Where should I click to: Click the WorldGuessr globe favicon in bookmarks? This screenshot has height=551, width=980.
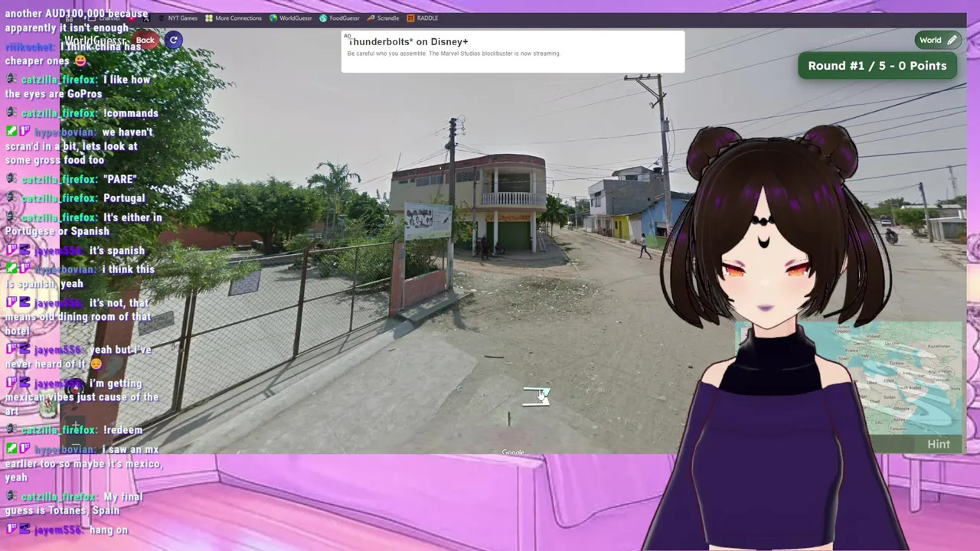(273, 18)
